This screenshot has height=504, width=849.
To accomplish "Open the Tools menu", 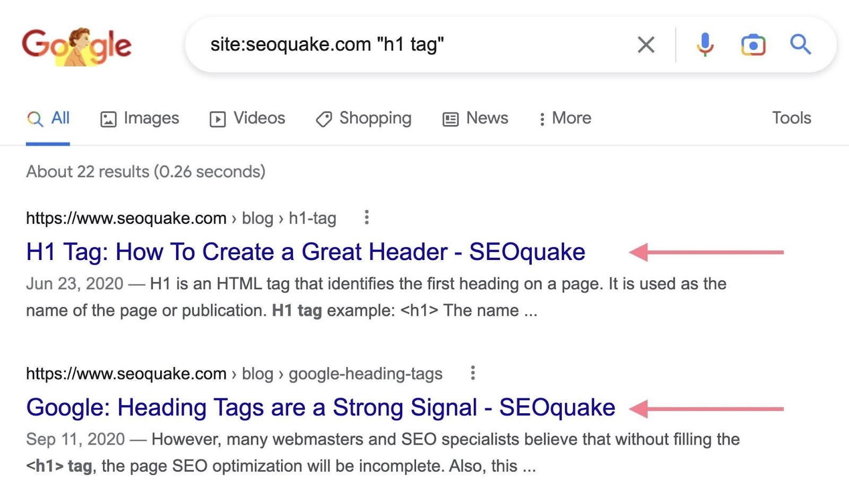I will pyautogui.click(x=791, y=118).
